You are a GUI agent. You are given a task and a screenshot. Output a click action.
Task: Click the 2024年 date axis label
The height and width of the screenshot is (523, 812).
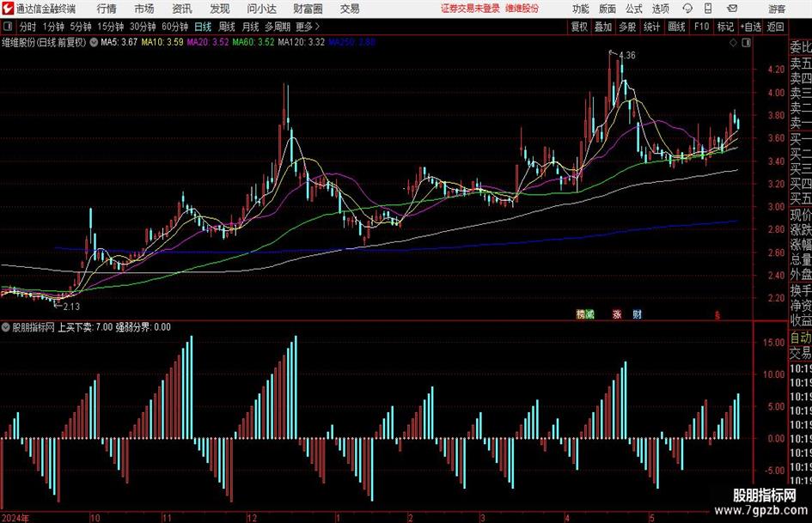point(15,518)
